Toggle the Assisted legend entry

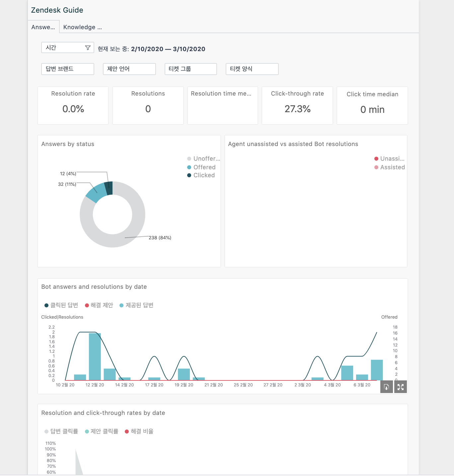click(x=390, y=167)
